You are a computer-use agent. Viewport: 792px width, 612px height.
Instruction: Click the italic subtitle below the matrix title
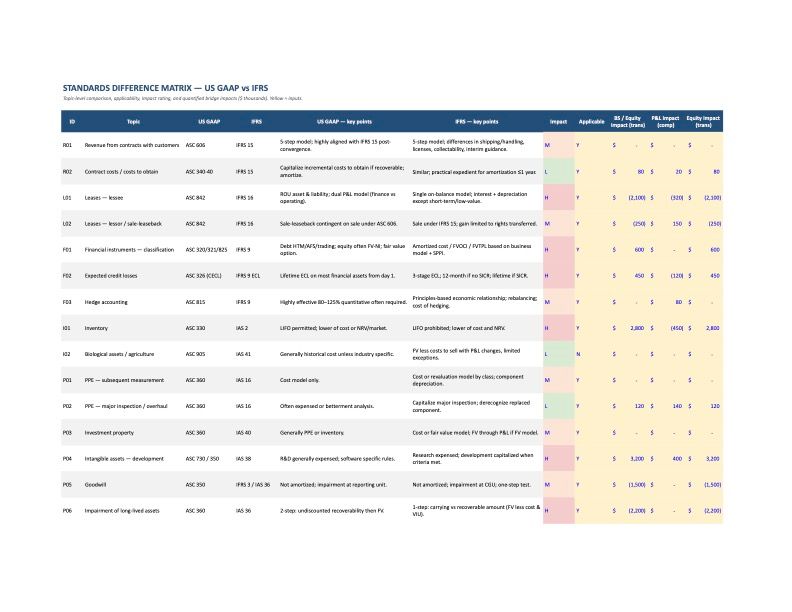183,98
